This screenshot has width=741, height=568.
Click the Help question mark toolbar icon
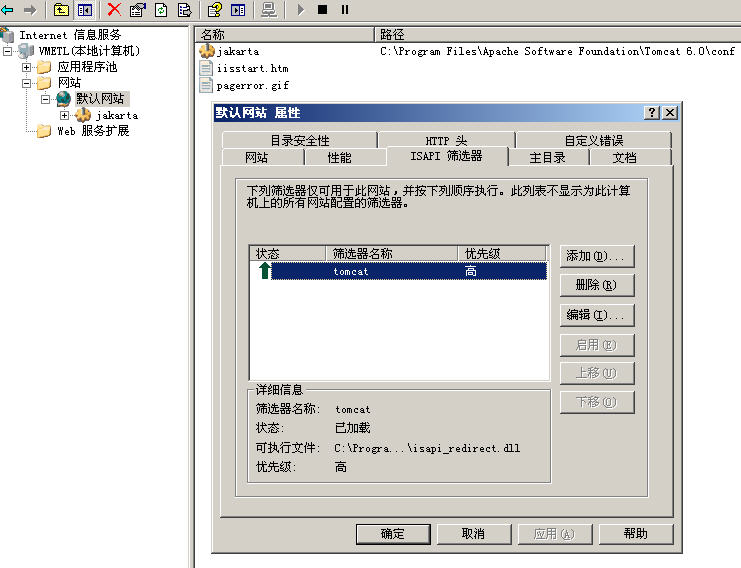tap(215, 9)
